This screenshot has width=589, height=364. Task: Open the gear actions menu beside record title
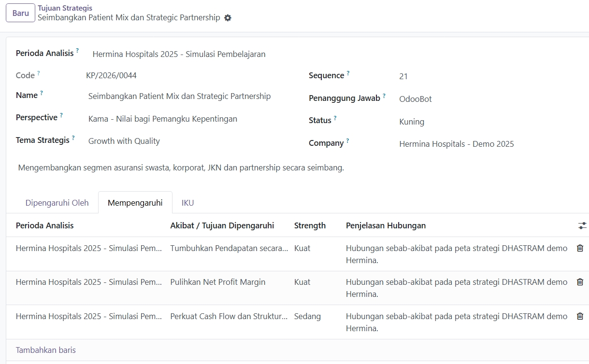click(228, 18)
